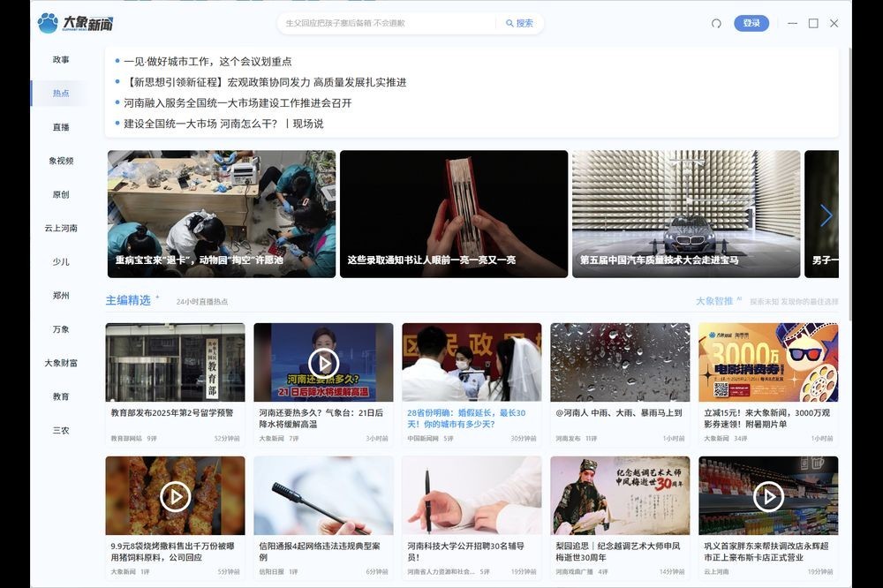Click the carousel next arrow chevron
The height and width of the screenshot is (588, 883).
826,215
